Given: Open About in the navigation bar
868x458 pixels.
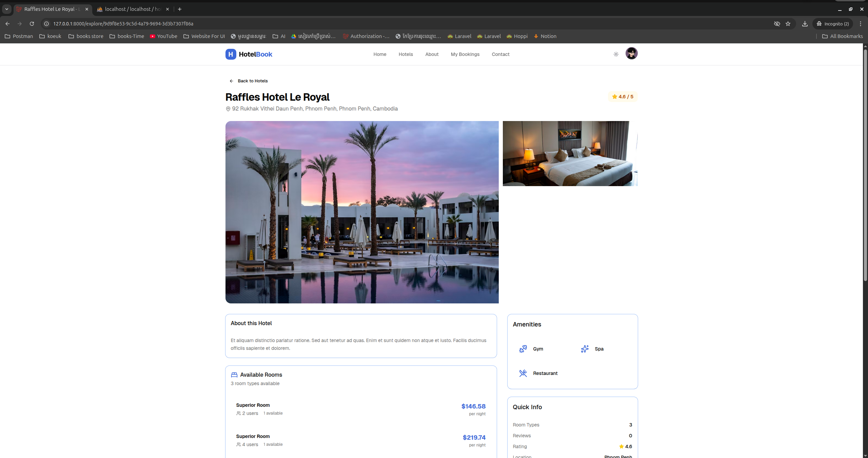Looking at the screenshot, I should [432, 54].
